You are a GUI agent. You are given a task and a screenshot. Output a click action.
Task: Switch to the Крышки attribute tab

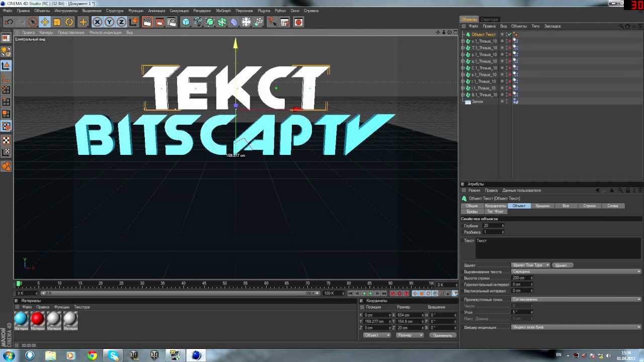tap(542, 206)
